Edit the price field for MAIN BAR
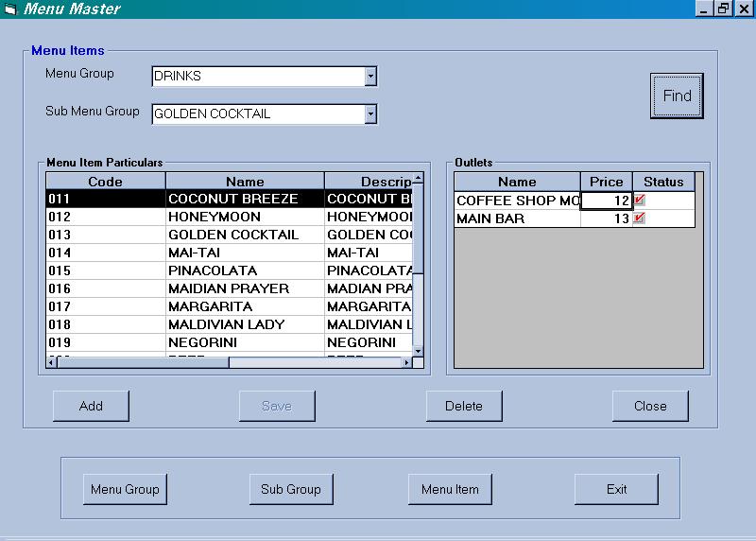Screen dimensions: 756x541 (x=607, y=218)
